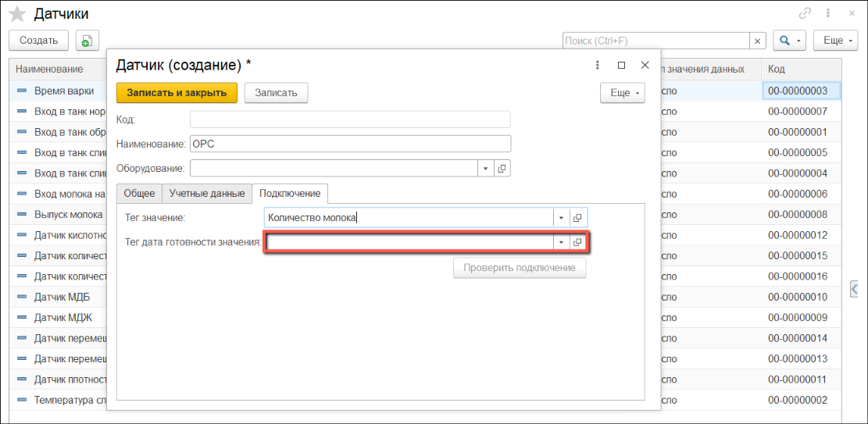
Task: Open the dialog's three-dot options menu
Action: (x=598, y=66)
